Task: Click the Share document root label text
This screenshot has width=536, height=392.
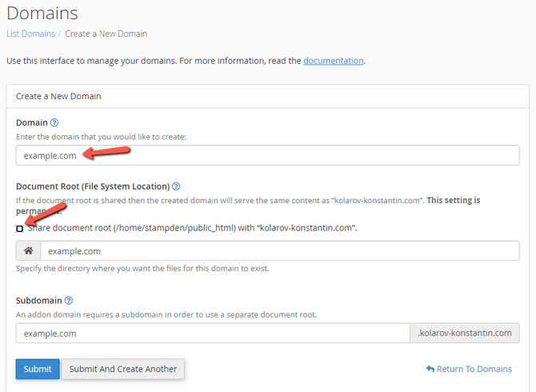Action: pyautogui.click(x=192, y=228)
